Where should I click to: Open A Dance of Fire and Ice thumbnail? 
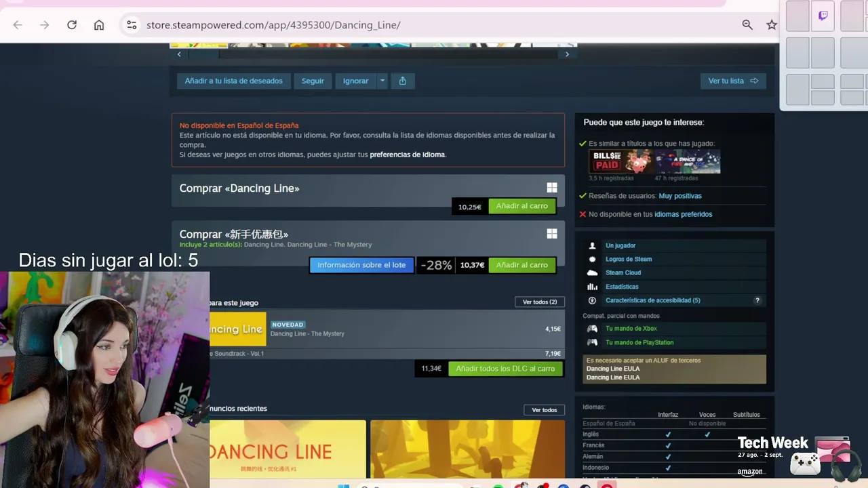tap(688, 162)
